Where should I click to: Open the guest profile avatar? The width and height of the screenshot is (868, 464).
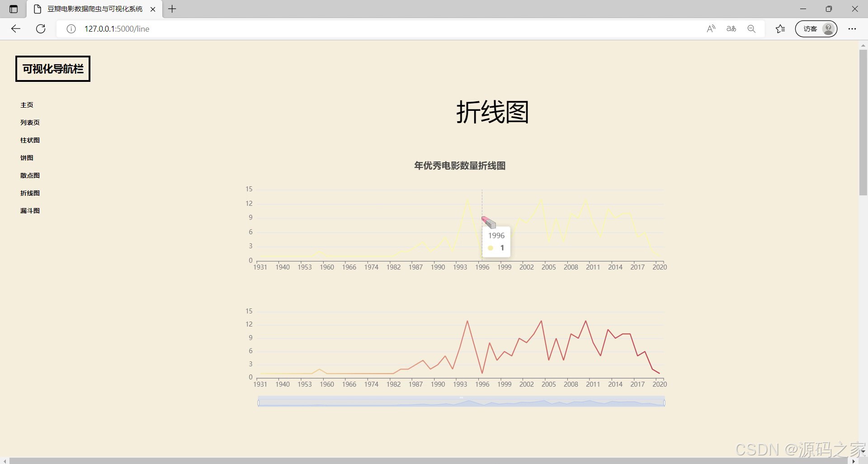pyautogui.click(x=828, y=28)
